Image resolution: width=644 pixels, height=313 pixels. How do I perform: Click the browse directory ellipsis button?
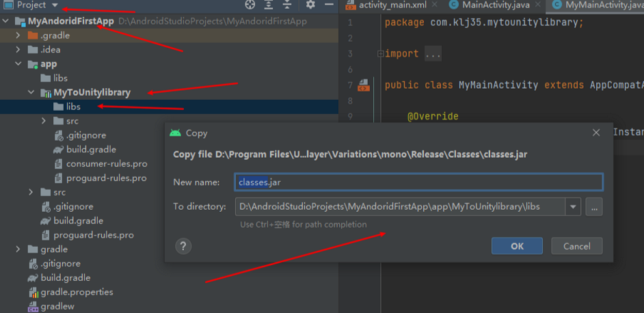click(x=594, y=207)
